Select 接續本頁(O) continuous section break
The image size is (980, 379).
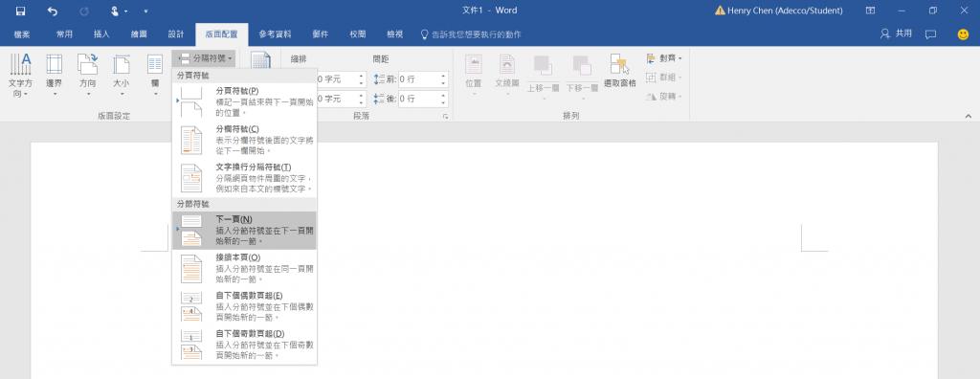244,268
